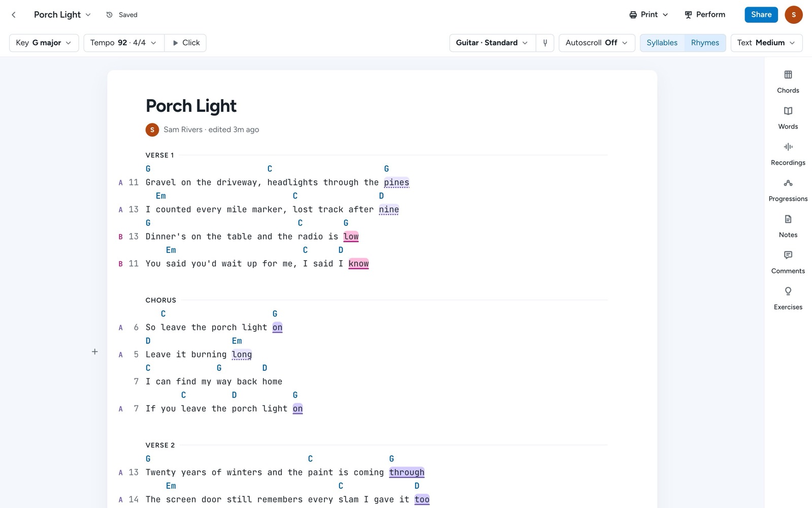The image size is (812, 508).
Task: Open the Recordings panel
Action: [788, 154]
